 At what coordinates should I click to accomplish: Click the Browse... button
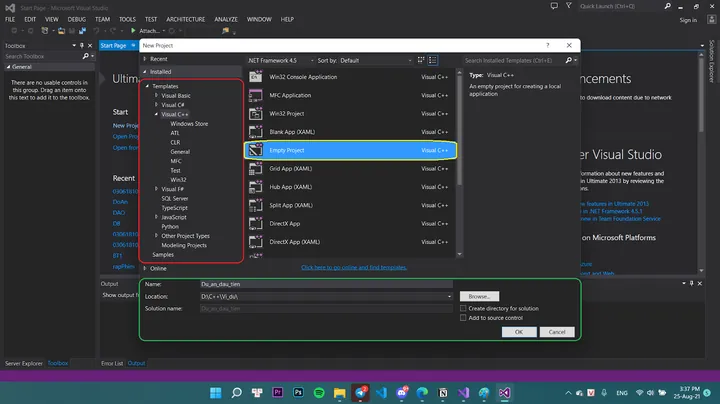479,297
